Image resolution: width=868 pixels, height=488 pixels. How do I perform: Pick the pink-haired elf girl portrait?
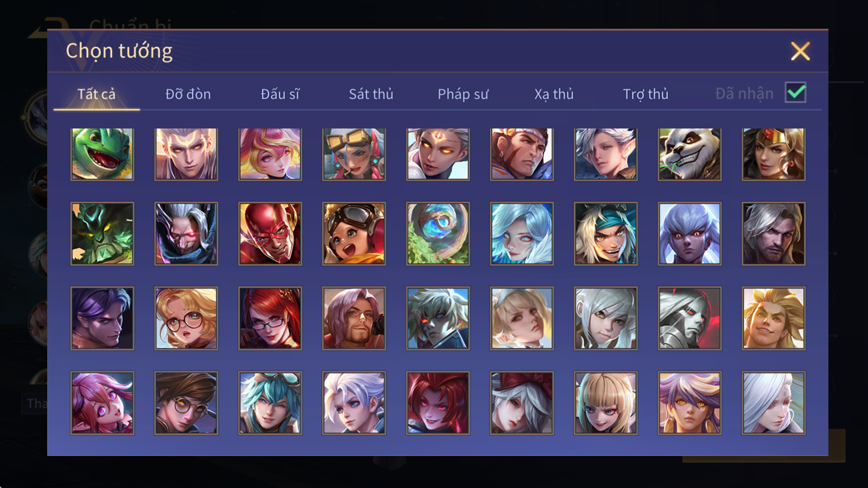[102, 403]
